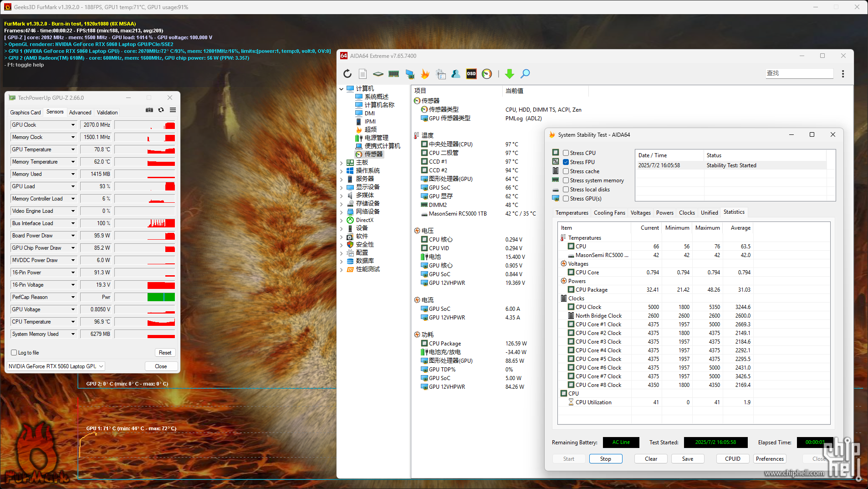
Task: Toggle Log to file in GPU-Z
Action: pos(14,353)
